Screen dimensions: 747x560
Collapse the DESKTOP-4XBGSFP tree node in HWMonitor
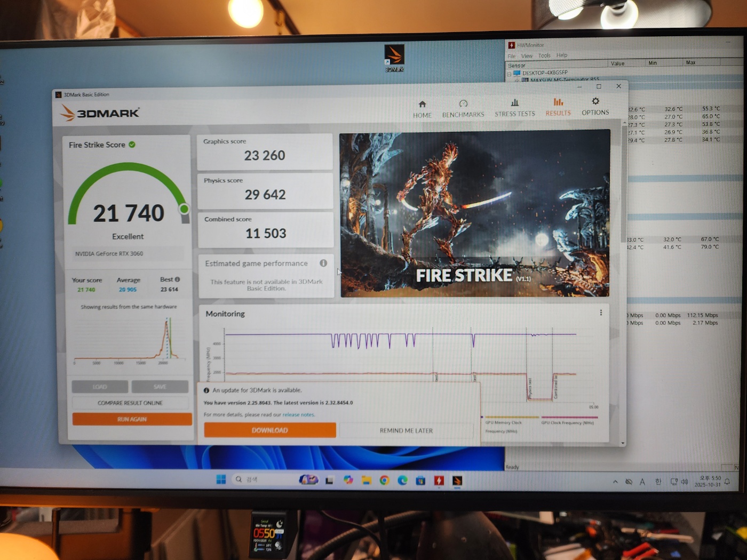(509, 74)
